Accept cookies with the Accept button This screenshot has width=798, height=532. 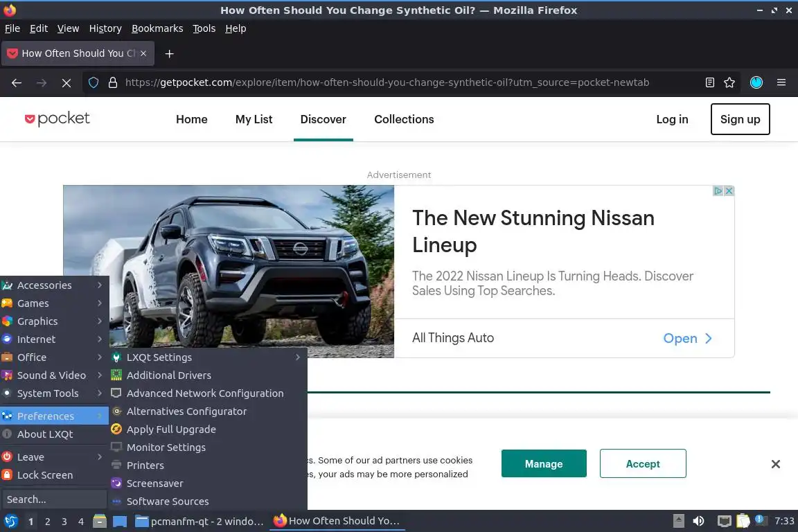click(643, 463)
